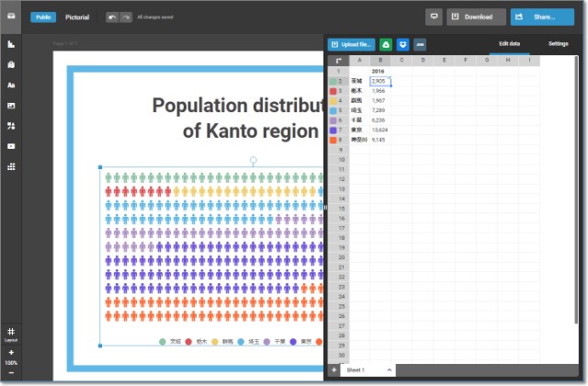Click the Upload file... button
This screenshot has height=386, width=588.
tap(351, 44)
